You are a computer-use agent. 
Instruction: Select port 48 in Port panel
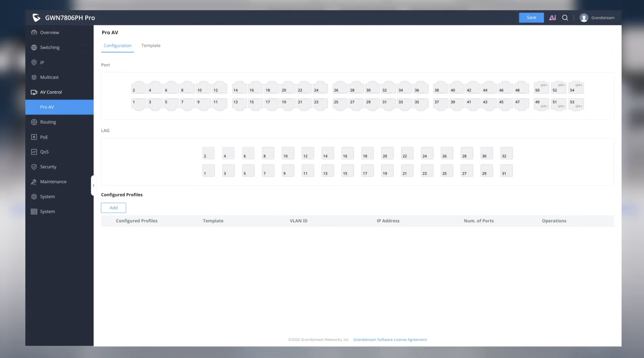[x=521, y=87]
